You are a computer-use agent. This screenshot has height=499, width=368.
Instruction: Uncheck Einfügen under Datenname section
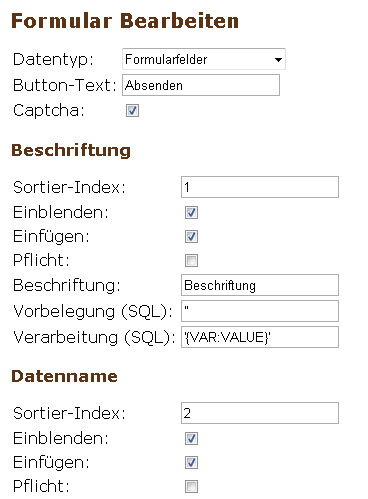pos(191,463)
